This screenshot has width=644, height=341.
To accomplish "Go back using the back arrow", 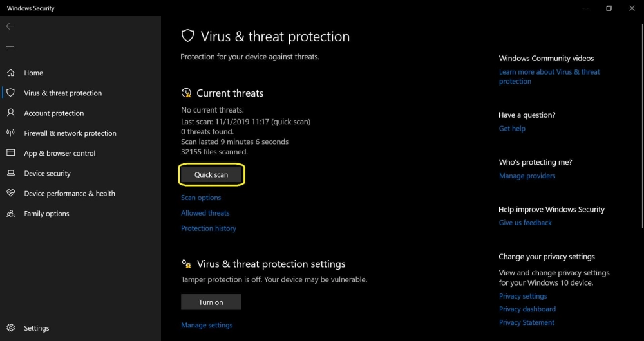I will [10, 26].
